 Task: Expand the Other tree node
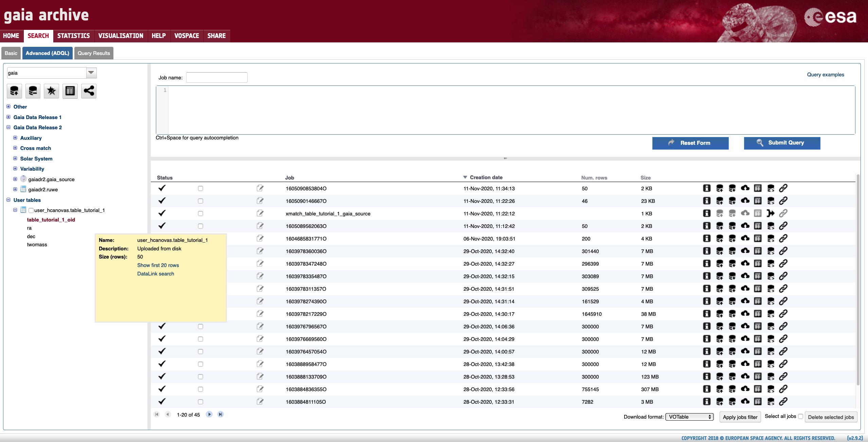click(8, 107)
